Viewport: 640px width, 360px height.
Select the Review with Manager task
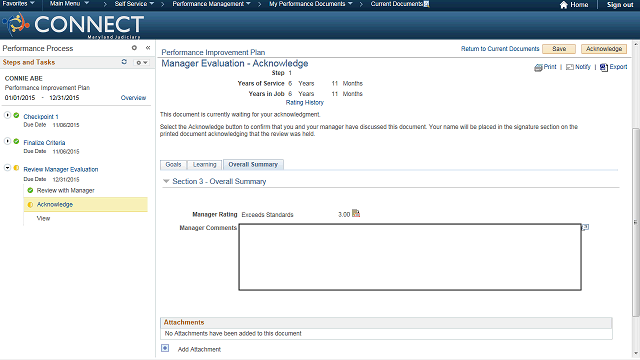click(x=65, y=190)
